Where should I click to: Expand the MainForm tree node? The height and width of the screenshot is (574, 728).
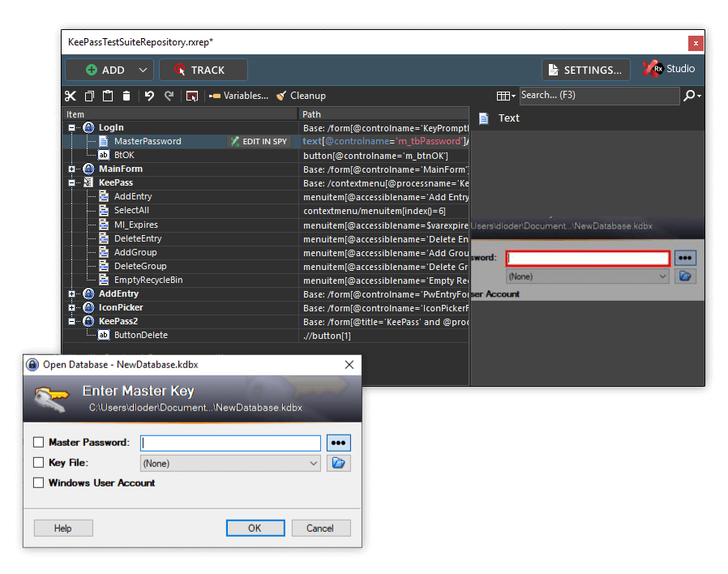tap(71, 169)
